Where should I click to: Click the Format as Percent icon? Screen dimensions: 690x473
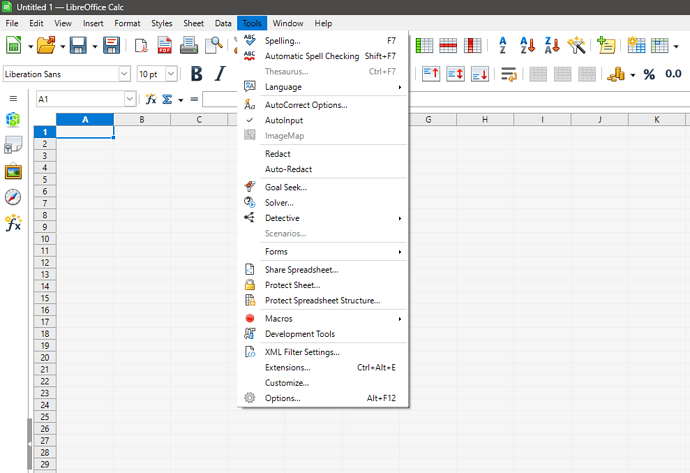(649, 74)
